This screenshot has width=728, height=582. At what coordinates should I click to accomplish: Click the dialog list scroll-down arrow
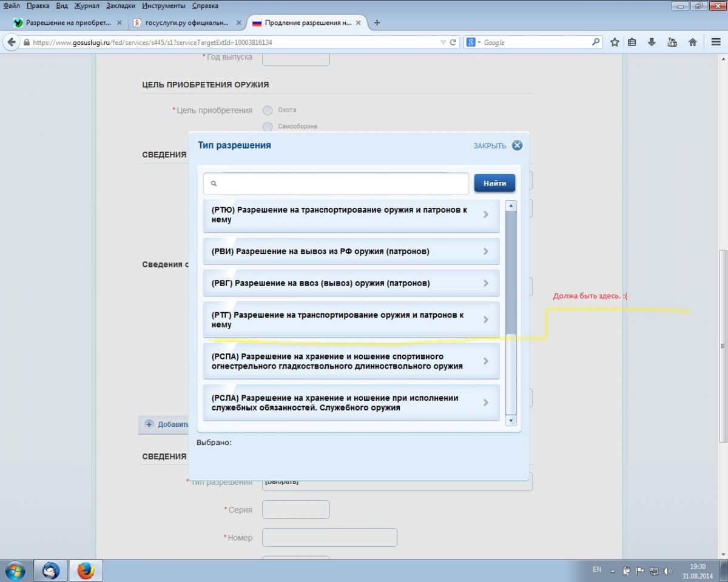511,420
